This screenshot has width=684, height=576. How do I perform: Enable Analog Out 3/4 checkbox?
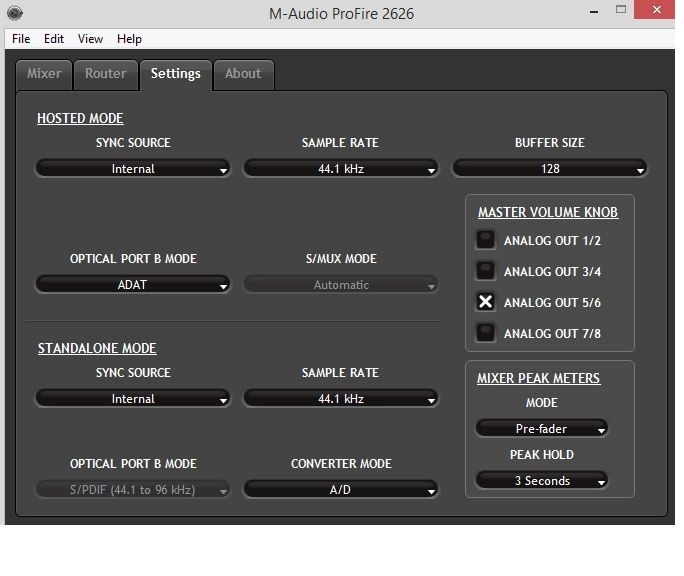coord(485,271)
